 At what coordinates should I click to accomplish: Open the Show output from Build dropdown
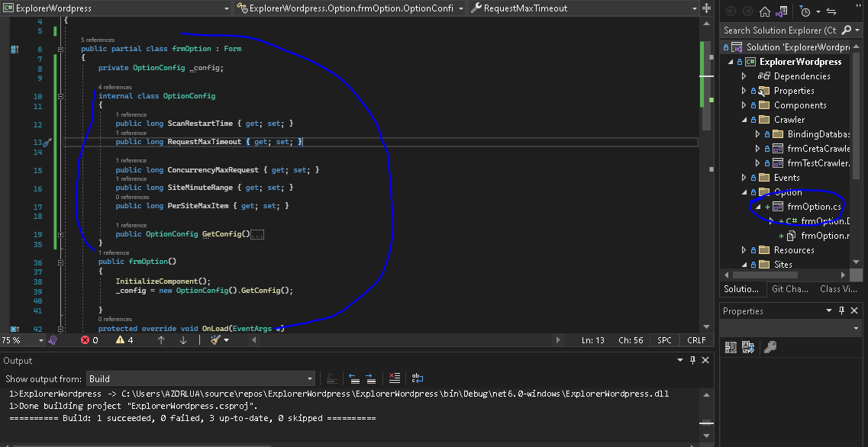coord(308,378)
